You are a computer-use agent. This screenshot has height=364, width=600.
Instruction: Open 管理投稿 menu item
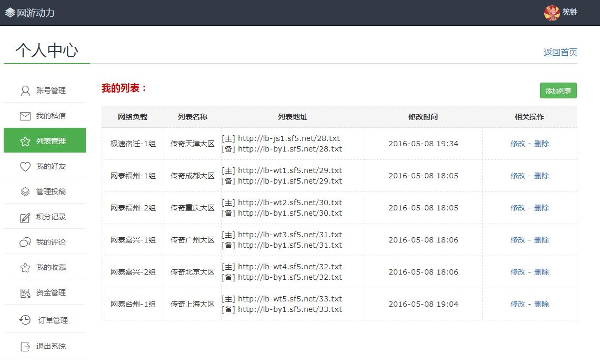pyautogui.click(x=45, y=191)
